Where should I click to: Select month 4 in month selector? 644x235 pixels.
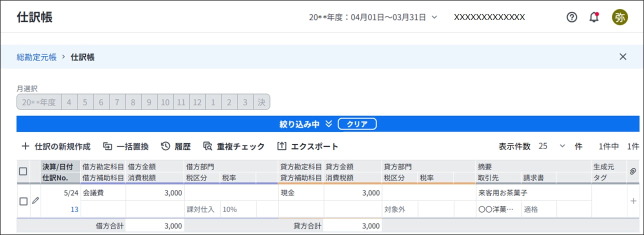69,102
